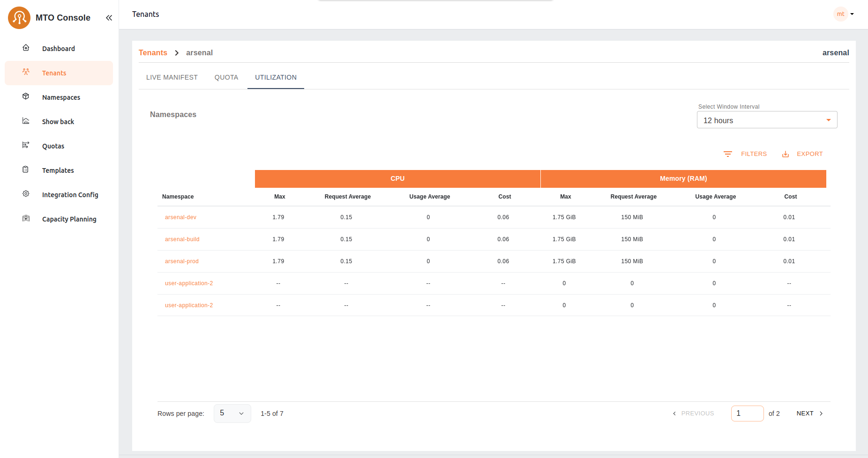The image size is (868, 458).
Task: Go to the Next page
Action: click(x=809, y=414)
